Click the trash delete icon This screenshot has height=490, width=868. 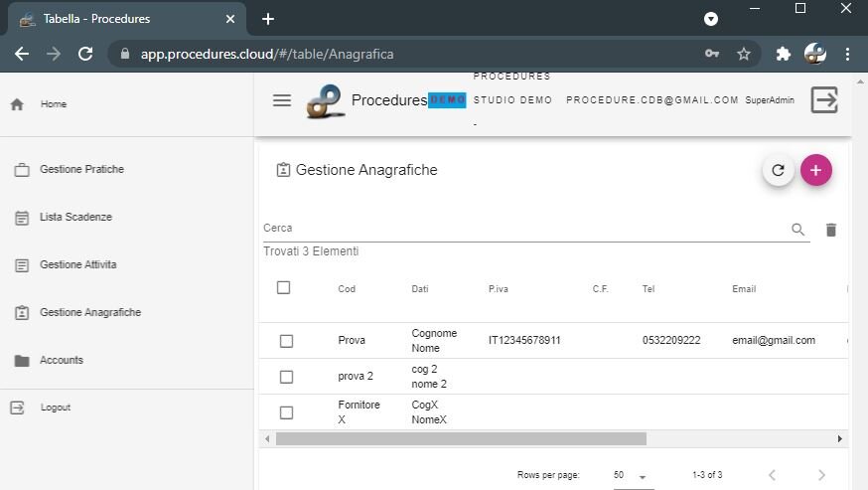pos(831,230)
